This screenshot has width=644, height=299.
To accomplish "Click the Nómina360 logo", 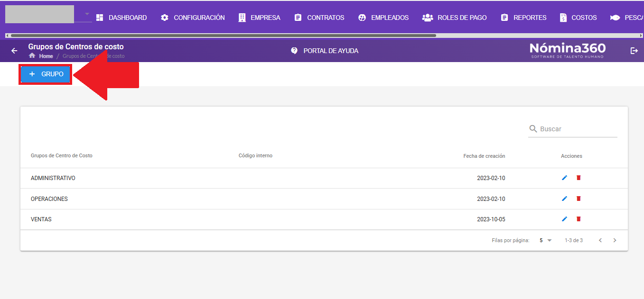I will [568, 50].
